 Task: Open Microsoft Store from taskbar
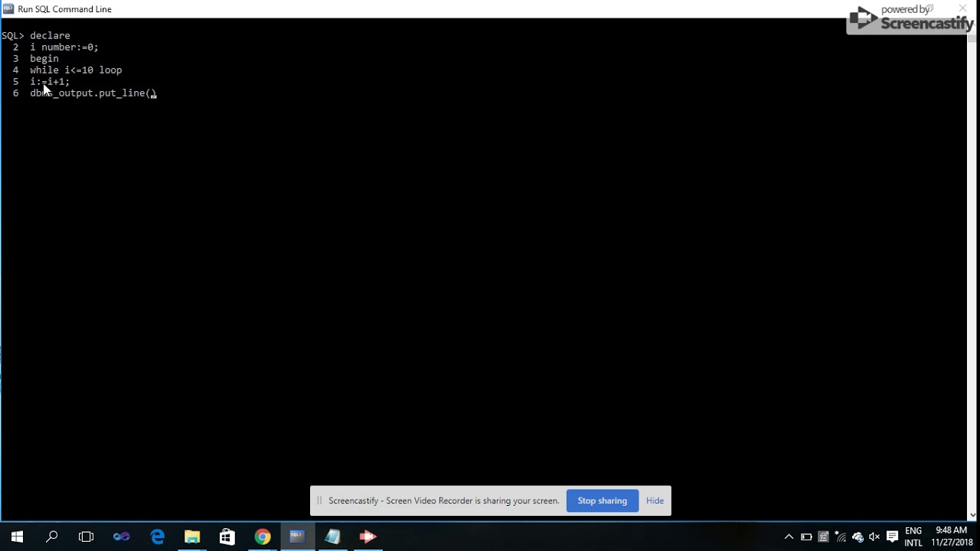227,536
